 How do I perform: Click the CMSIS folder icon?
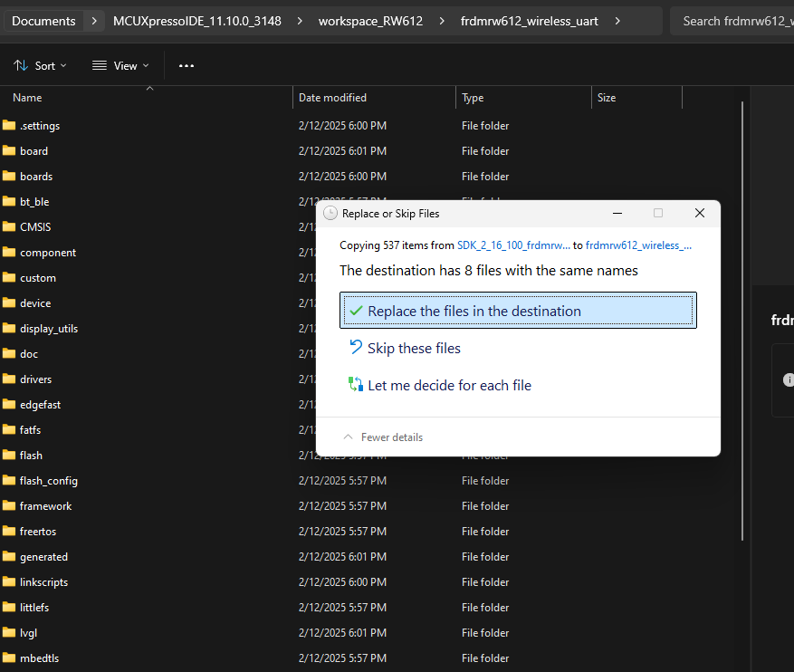point(10,227)
